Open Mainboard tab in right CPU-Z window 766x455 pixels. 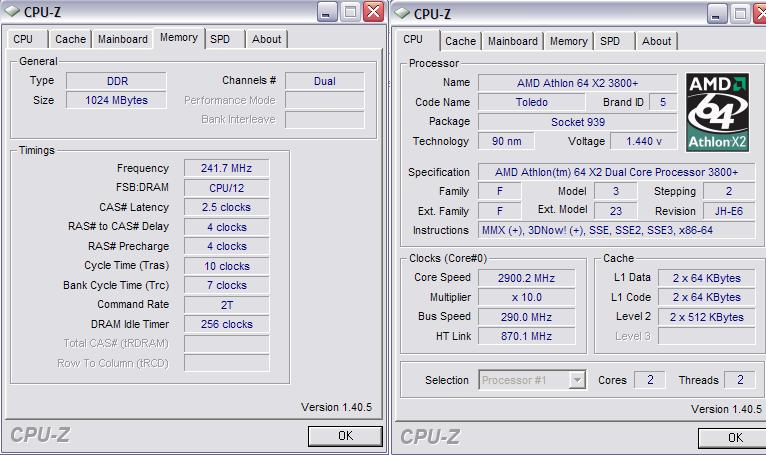click(512, 41)
